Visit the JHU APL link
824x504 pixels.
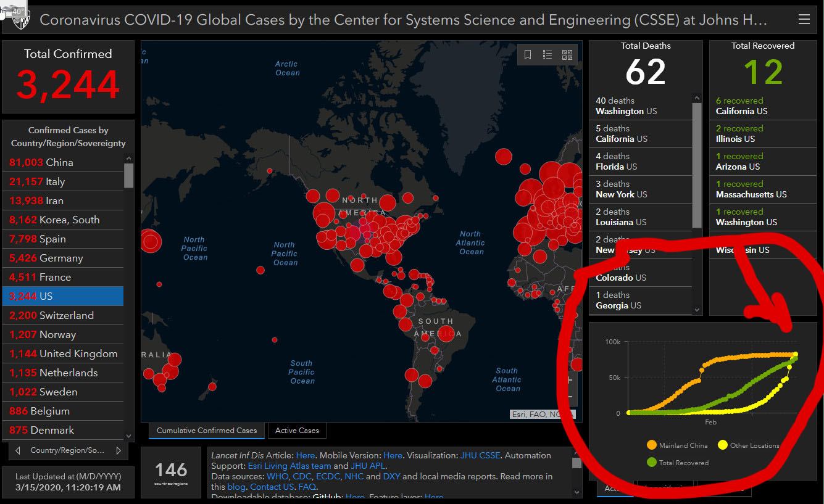click(x=368, y=466)
